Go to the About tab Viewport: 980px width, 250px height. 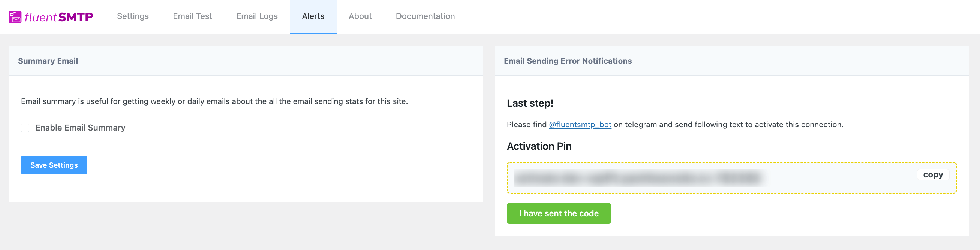click(x=360, y=16)
